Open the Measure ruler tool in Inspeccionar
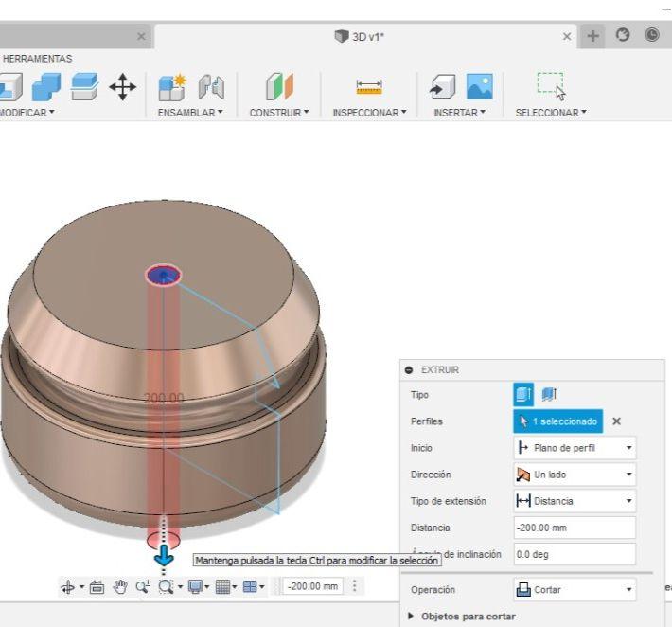 [369, 87]
